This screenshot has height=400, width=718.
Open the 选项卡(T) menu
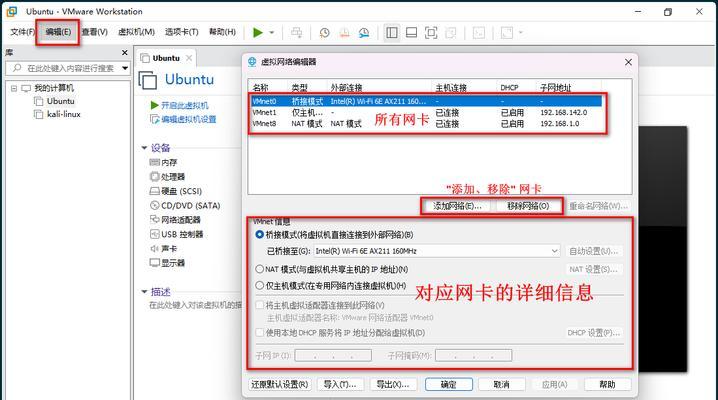(x=181, y=32)
